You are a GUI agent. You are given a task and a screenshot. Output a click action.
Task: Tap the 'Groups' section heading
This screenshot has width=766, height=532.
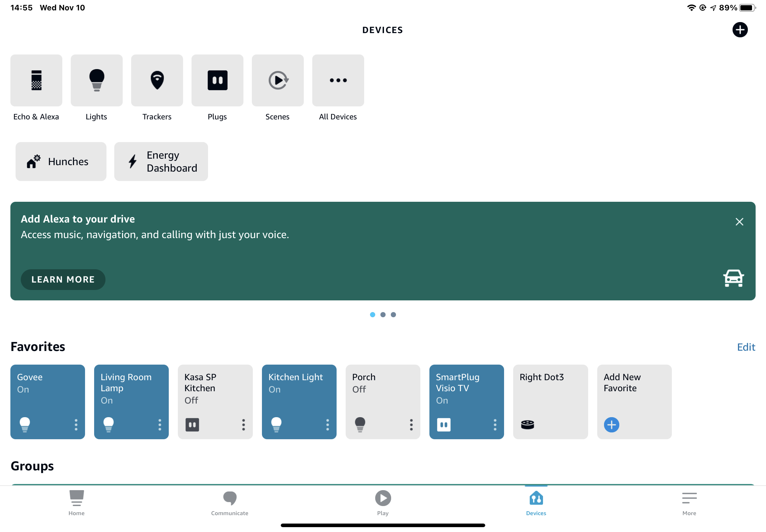[32, 466]
